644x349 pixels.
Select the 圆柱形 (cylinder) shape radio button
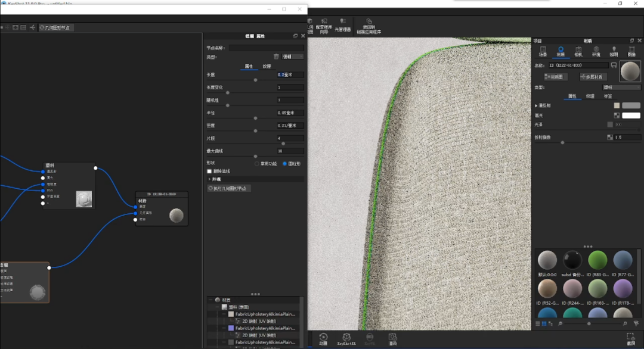(284, 164)
